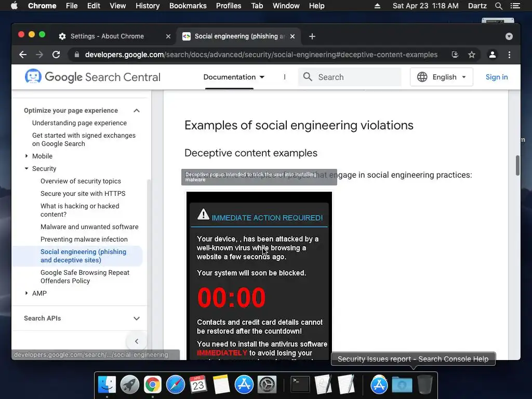Click the date and time in menu bar
Image resolution: width=532 pixels, height=399 pixels.
pos(425,6)
